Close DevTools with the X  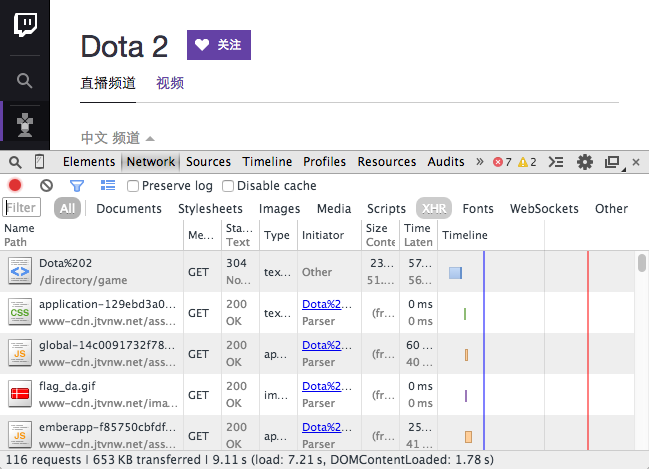click(x=636, y=162)
